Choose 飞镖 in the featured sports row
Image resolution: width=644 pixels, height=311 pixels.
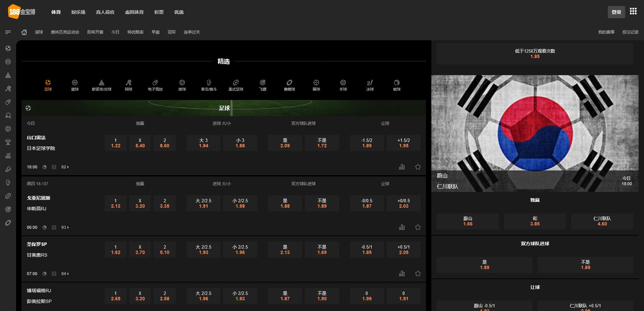[x=263, y=86]
